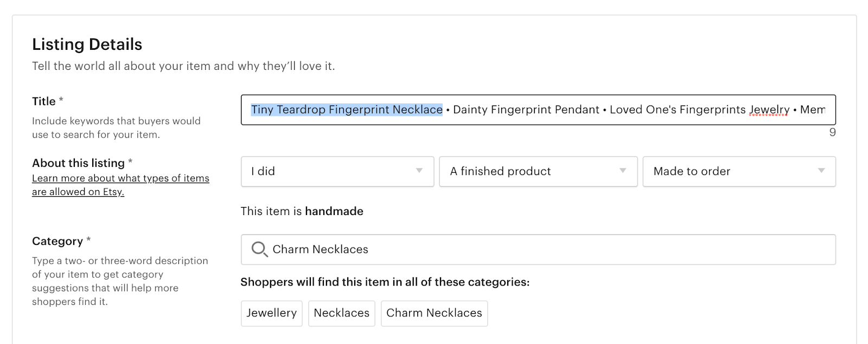
Task: Click the misspelled word 'Jewelry' in title
Action: coord(769,110)
